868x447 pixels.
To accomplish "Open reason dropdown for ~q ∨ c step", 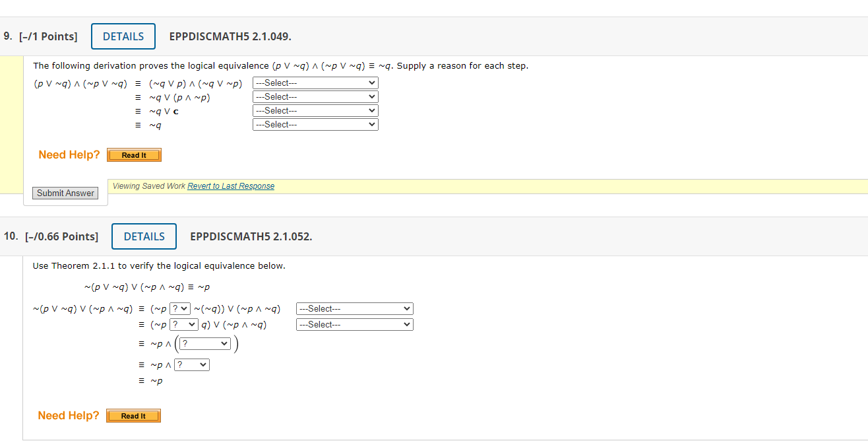I will [x=315, y=111].
